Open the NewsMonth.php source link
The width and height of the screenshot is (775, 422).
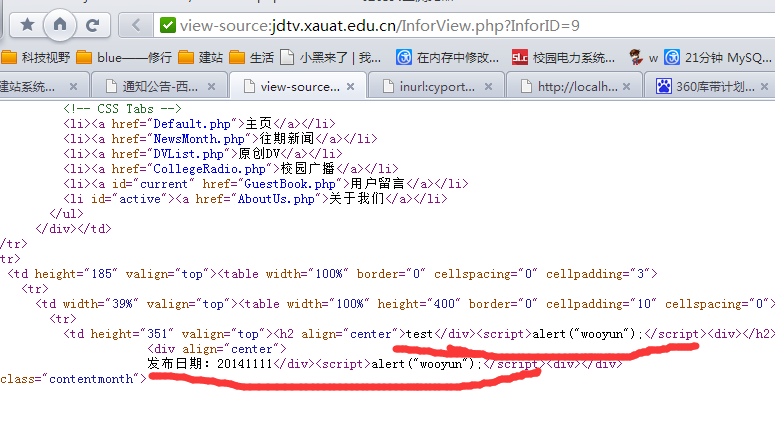pyautogui.click(x=199, y=139)
